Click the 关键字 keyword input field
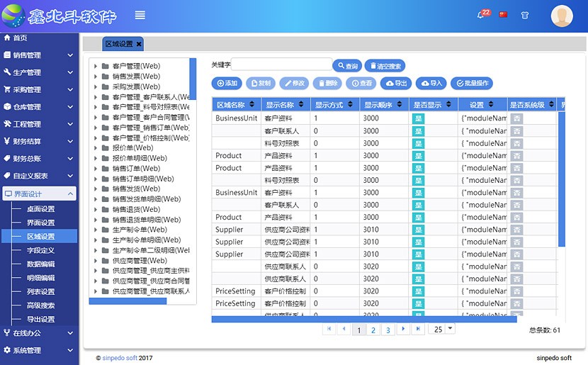This screenshot has height=365, width=588. pyautogui.click(x=281, y=65)
